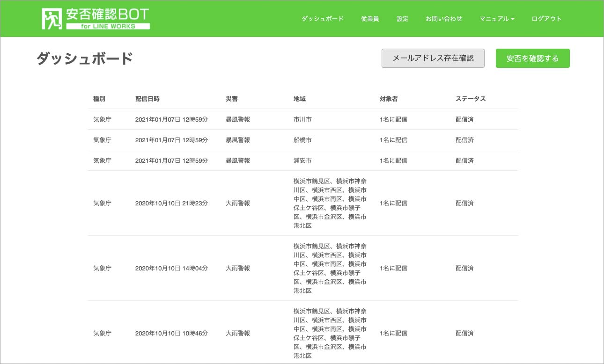Image resolution: width=604 pixels, height=364 pixels.
Task: Click the 配信日時 column header
Action: [147, 99]
